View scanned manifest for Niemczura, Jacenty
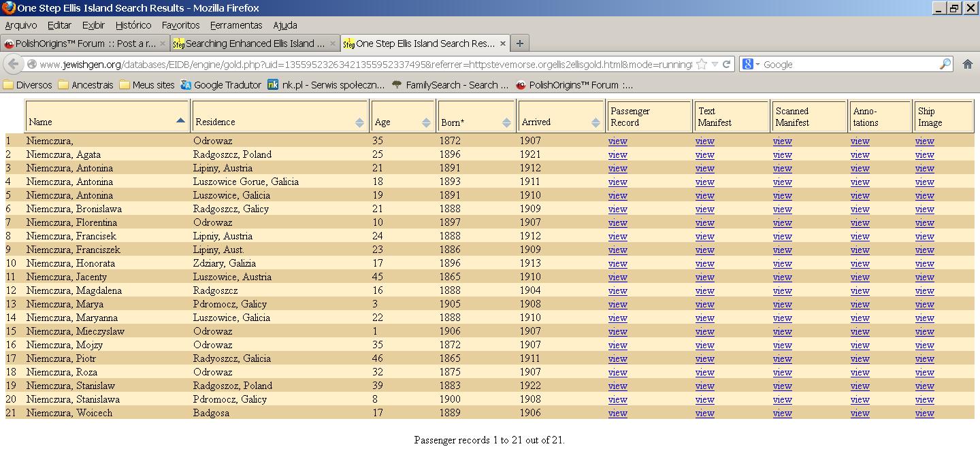 coord(782,277)
